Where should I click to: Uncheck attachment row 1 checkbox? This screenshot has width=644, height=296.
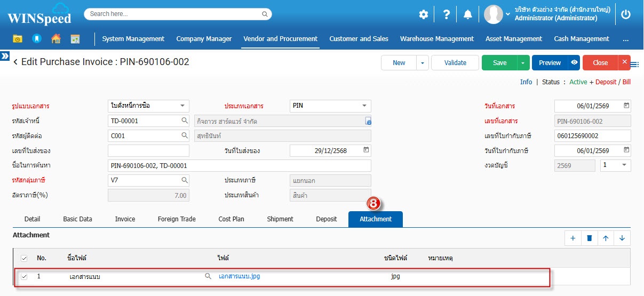pyautogui.click(x=24, y=277)
